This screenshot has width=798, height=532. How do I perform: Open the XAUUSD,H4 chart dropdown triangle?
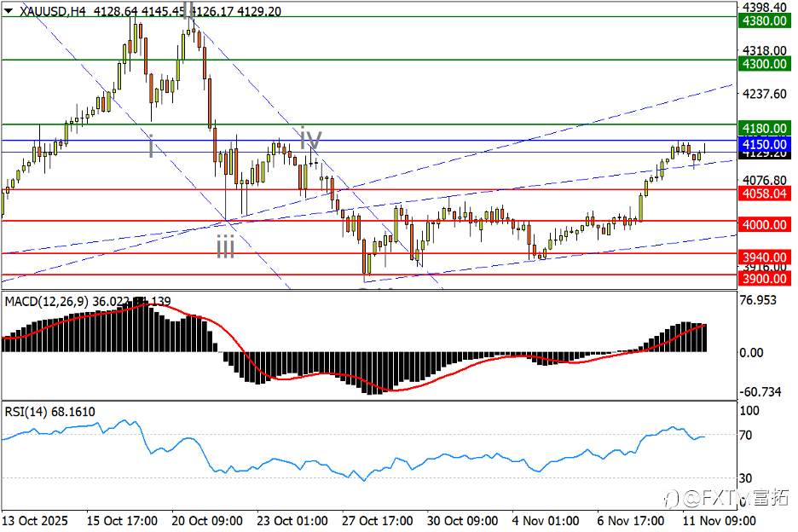click(8, 10)
